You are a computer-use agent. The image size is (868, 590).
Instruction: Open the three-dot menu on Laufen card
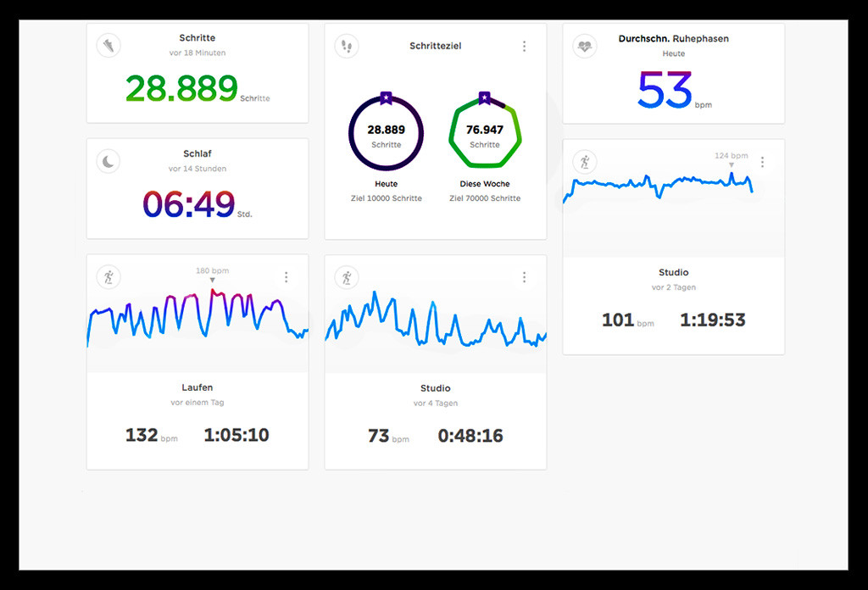pyautogui.click(x=287, y=277)
